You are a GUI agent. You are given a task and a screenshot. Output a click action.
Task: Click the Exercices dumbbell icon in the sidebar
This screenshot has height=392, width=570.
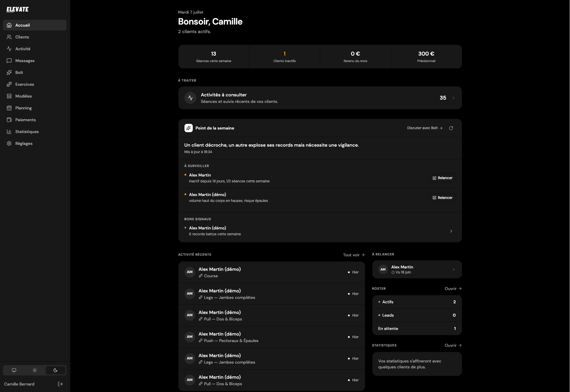click(9, 84)
